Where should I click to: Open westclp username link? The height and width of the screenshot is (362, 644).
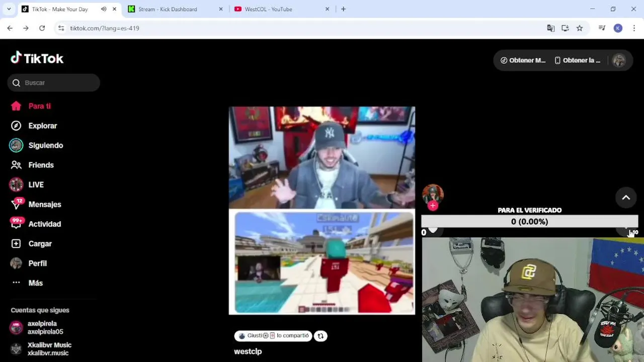pyautogui.click(x=248, y=351)
